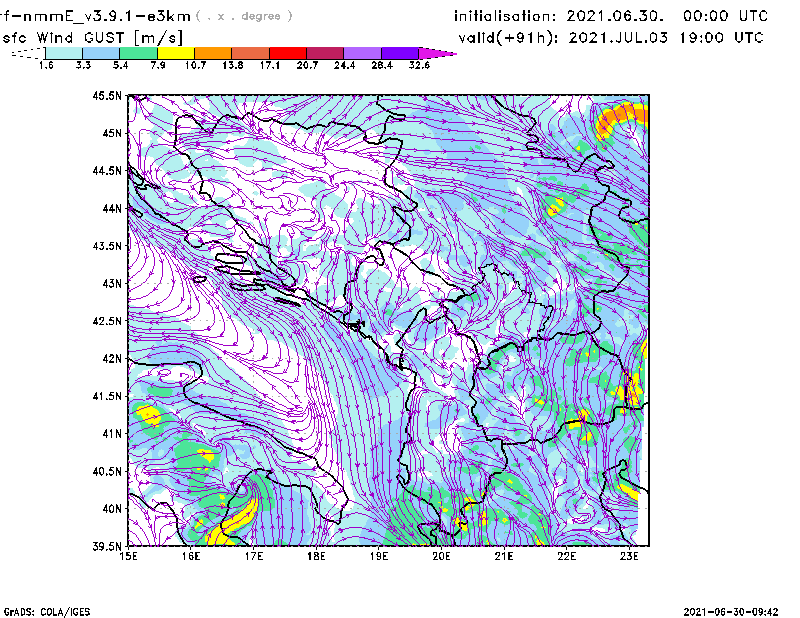Click the '41N' latitude label

point(112,434)
